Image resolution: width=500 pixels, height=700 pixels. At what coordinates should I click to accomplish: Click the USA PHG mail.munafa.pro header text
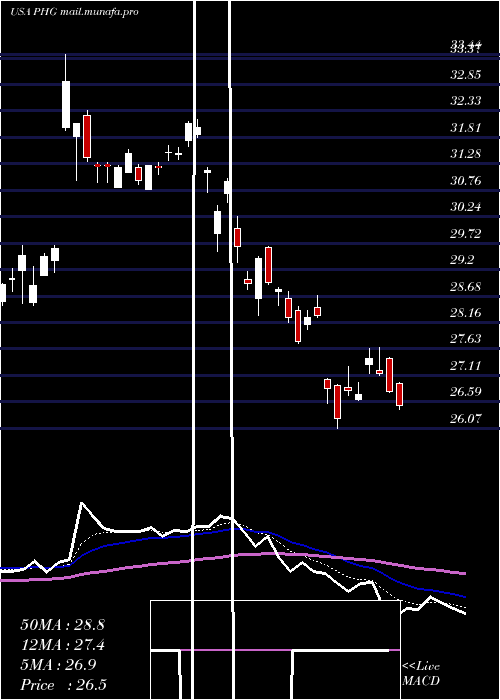74,12
